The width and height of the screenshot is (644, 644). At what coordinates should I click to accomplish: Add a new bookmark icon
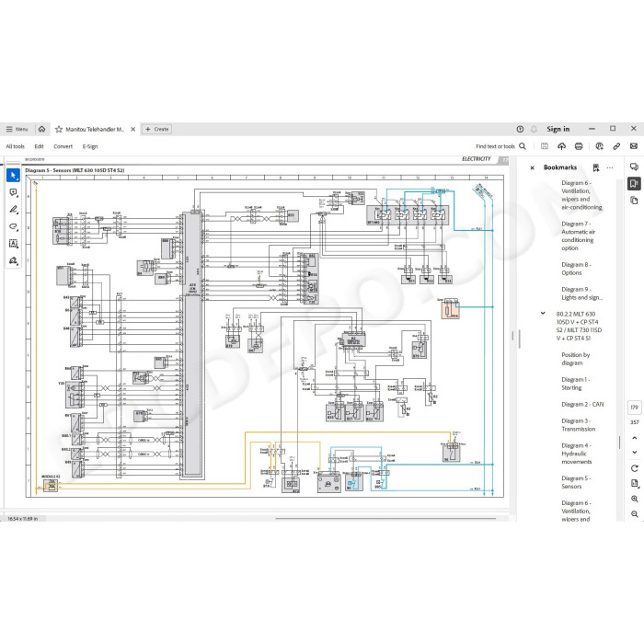595,167
